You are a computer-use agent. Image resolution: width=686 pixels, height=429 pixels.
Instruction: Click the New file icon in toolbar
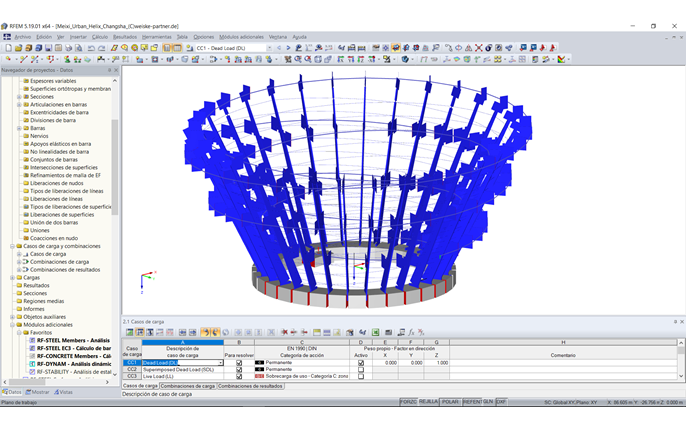(x=8, y=48)
